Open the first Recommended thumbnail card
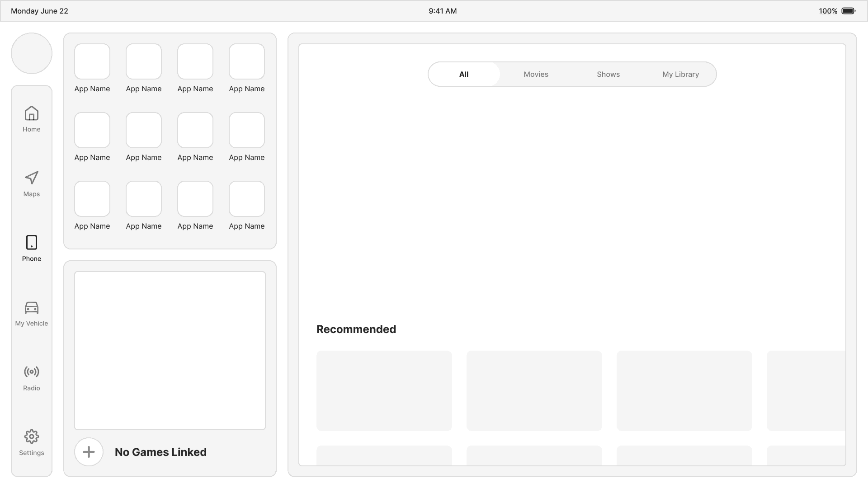 pos(384,390)
